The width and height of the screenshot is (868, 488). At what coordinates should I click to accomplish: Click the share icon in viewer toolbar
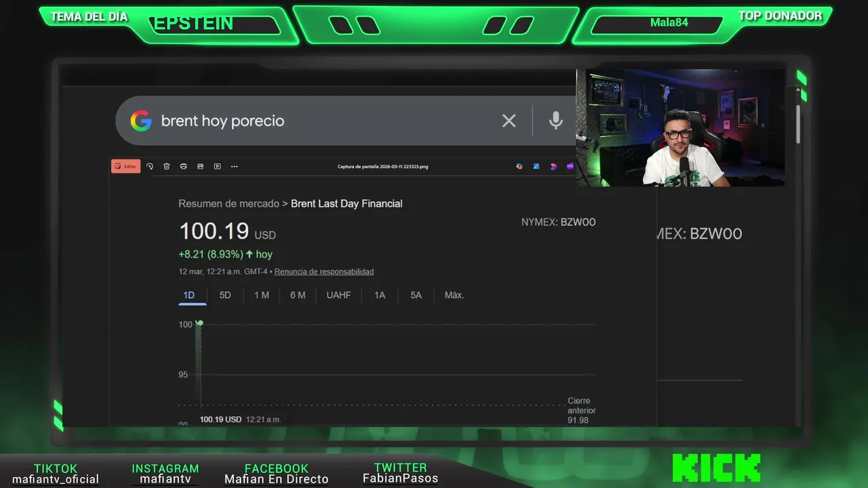tap(201, 166)
